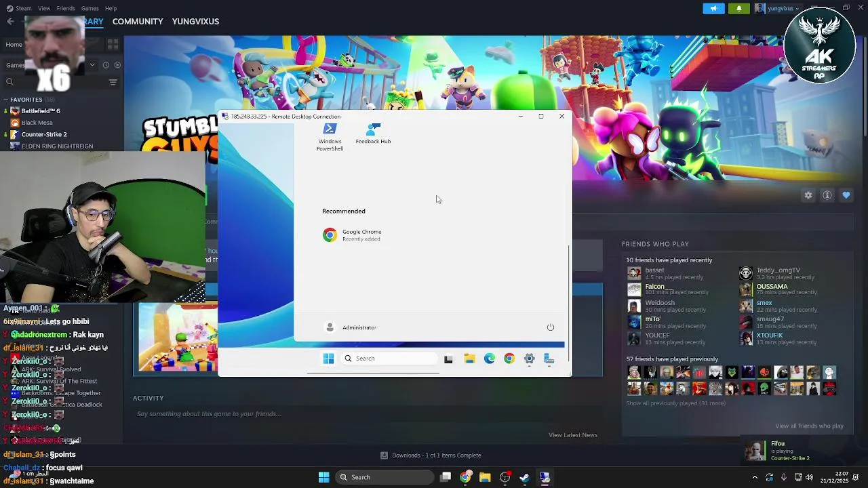Open Microsoft Edge on the remote desktop taskbar

(x=489, y=359)
